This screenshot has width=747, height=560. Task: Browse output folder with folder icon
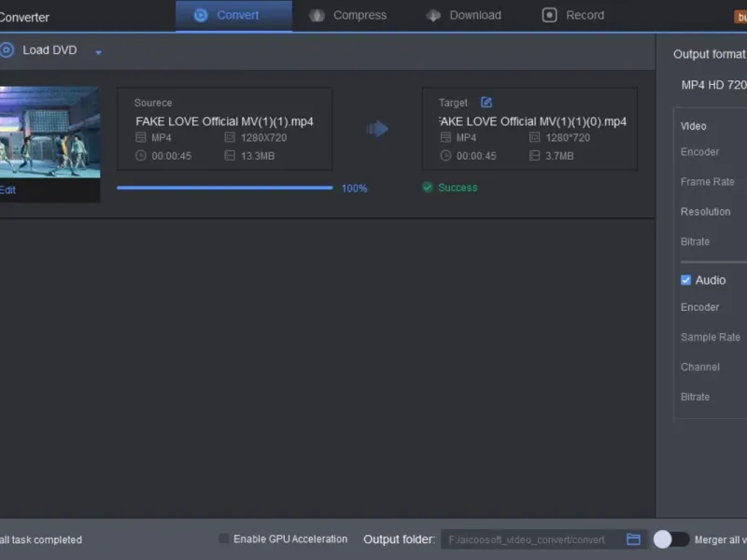coord(633,539)
